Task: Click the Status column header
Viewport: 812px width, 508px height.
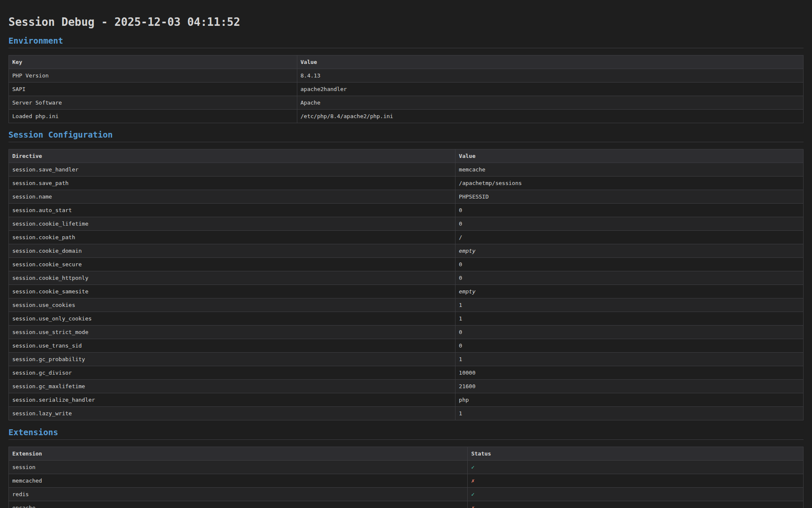Action: tap(481, 454)
